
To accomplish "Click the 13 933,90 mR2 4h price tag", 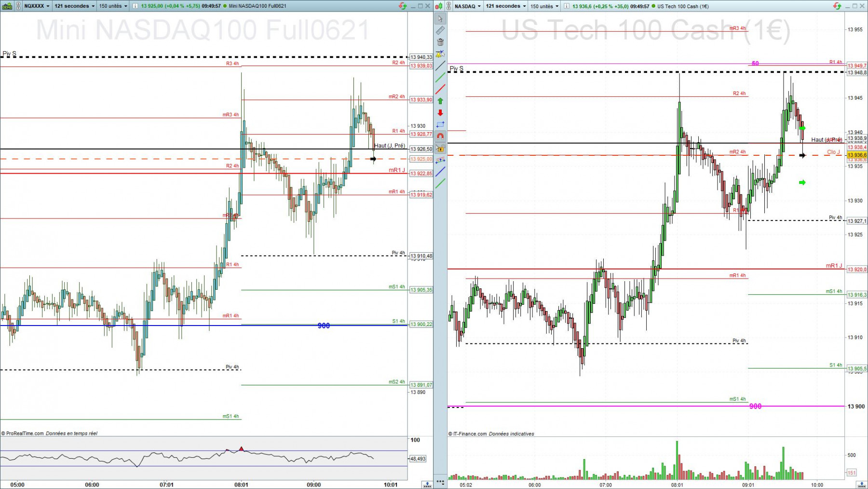I will coord(421,100).
